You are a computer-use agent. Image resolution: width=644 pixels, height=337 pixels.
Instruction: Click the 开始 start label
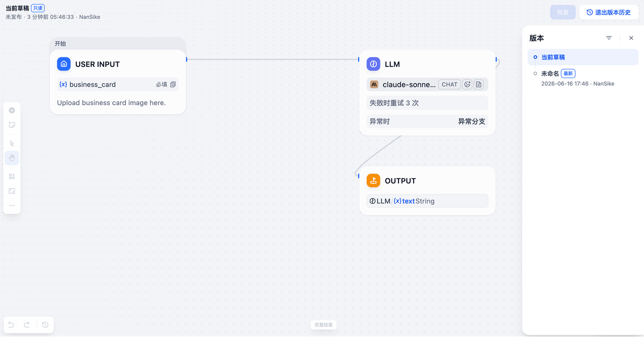[x=60, y=44]
